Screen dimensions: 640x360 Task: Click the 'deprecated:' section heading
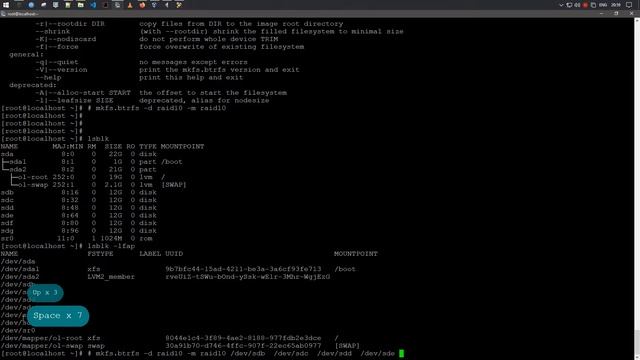point(33,85)
